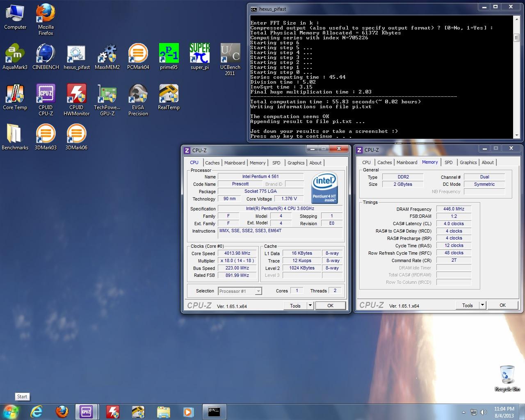Click the MaxxMEM2 desktop icon
Viewport: 525px width, 420px height.
point(107,57)
